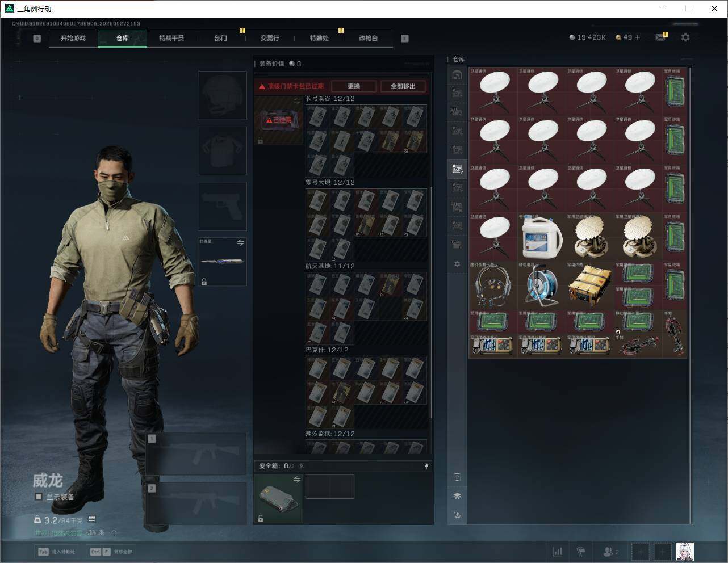This screenshot has height=563, width=728.
Task: Click the 长弓溪谷: 12/12 section label
Action: click(330, 99)
